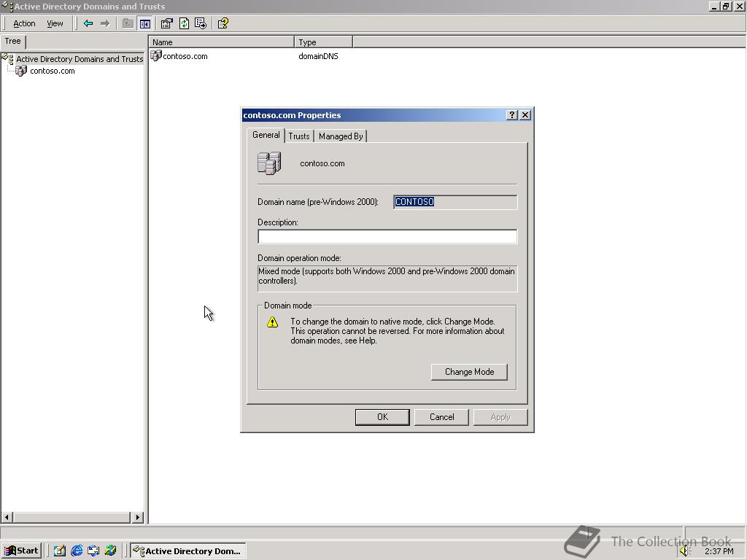Click the Properties toolbar icon
This screenshot has height=560, width=747.
click(166, 23)
